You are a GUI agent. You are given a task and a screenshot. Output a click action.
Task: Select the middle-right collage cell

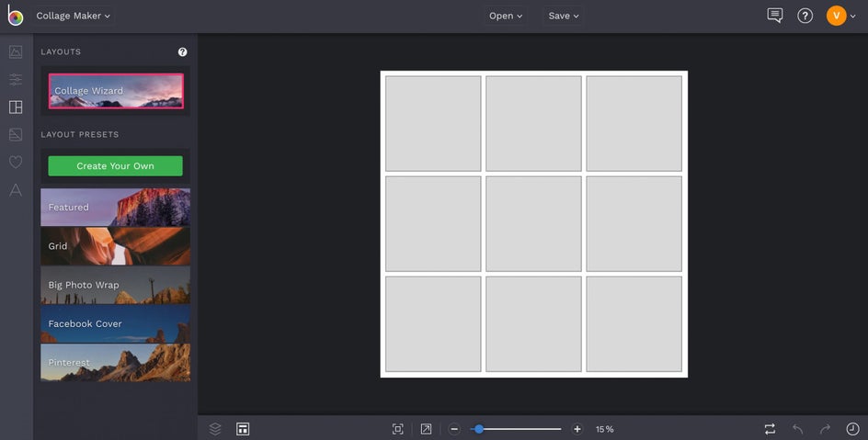click(634, 224)
